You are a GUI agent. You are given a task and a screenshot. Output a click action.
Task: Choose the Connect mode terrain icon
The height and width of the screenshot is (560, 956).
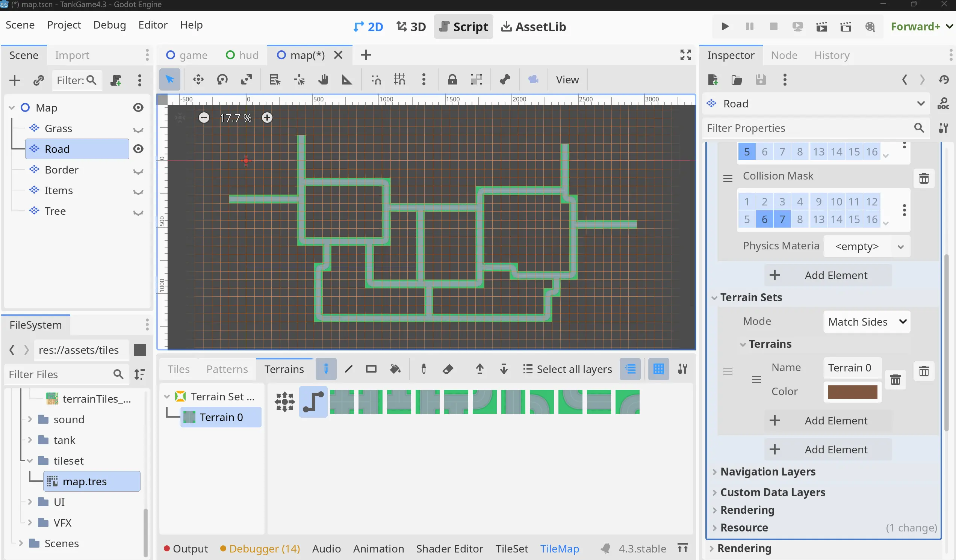(x=285, y=402)
